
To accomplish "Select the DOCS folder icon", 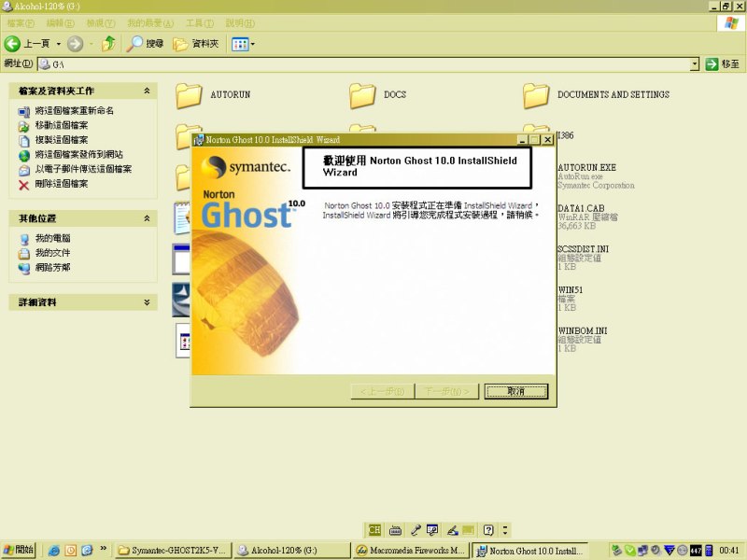I will [x=362, y=95].
